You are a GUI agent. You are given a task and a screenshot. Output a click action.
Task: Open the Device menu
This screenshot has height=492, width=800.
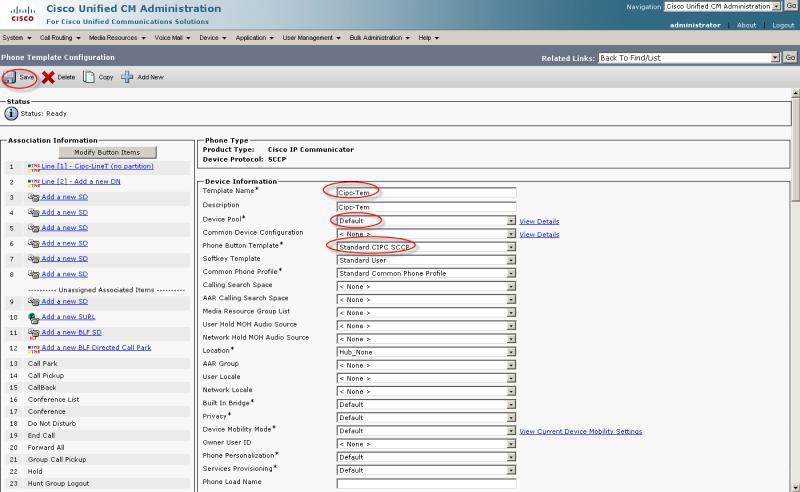(x=213, y=38)
